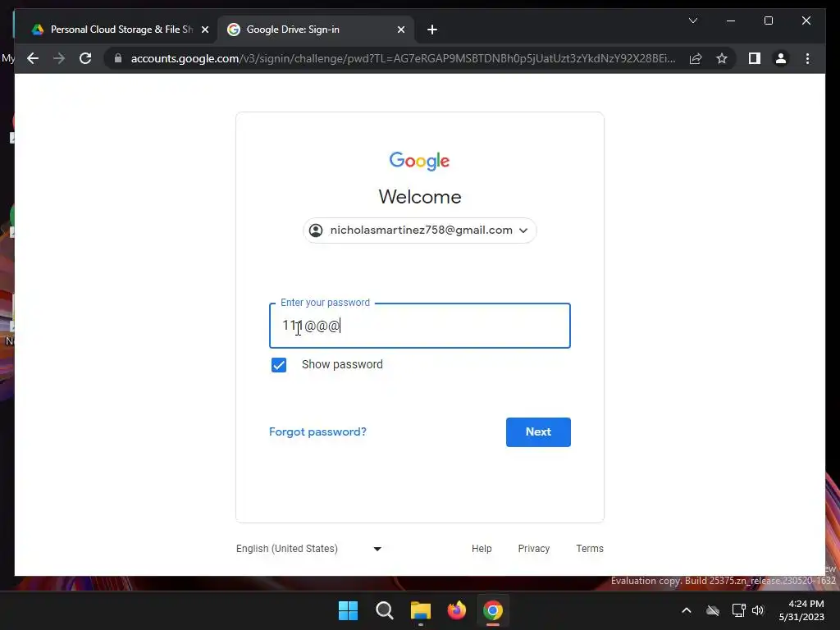Launch Firefox from the taskbar

456,610
